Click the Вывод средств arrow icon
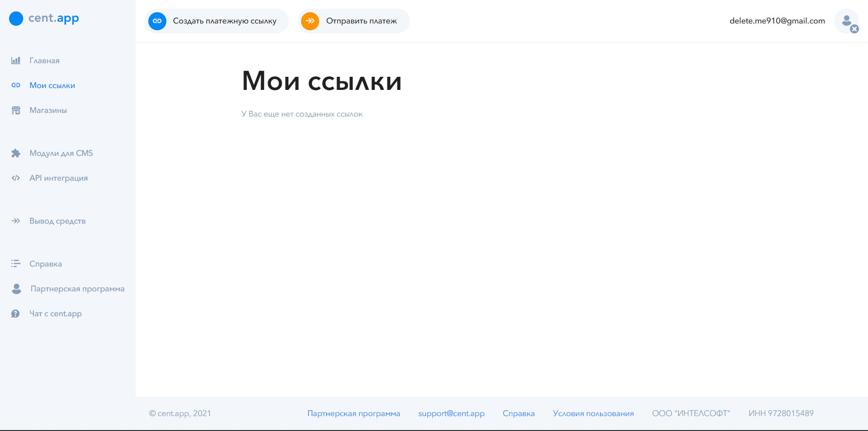 [16, 221]
